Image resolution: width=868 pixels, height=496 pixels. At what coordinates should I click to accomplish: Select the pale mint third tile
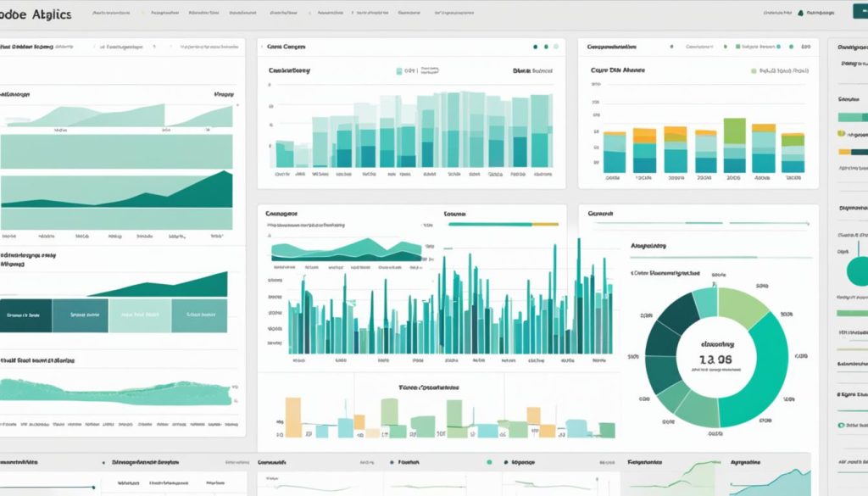(140, 315)
